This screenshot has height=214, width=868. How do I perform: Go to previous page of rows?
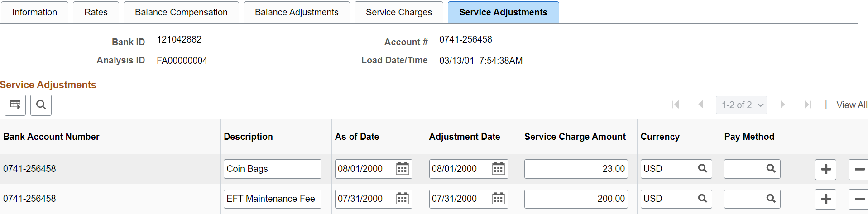click(700, 105)
